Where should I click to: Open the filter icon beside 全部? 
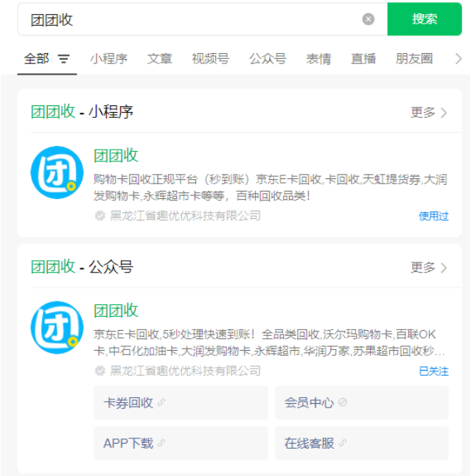click(x=64, y=59)
